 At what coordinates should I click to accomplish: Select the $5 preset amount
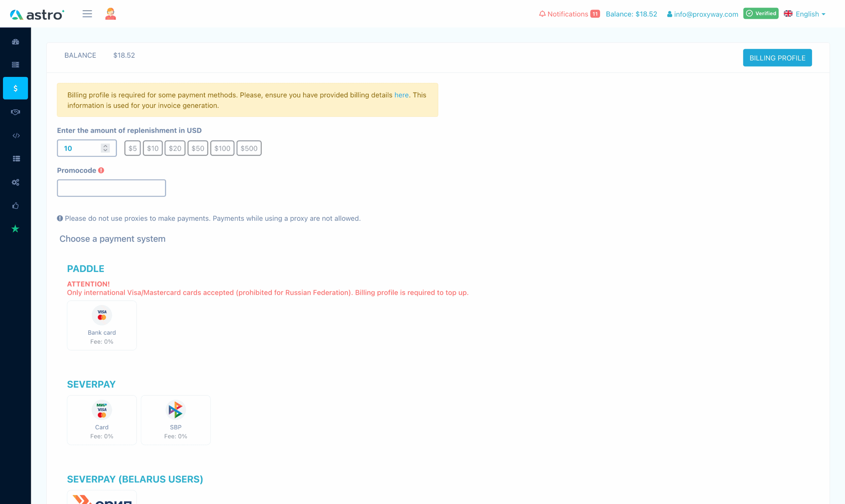(x=132, y=149)
